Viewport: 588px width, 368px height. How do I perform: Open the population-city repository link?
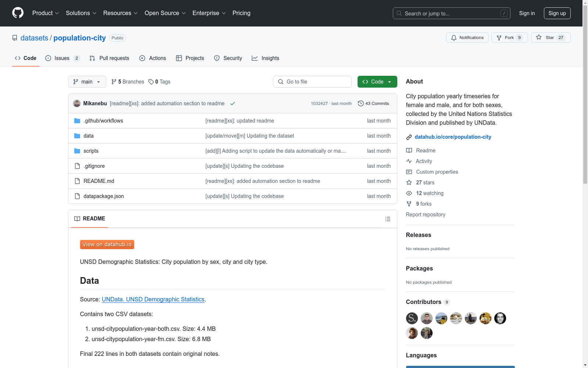(x=79, y=38)
